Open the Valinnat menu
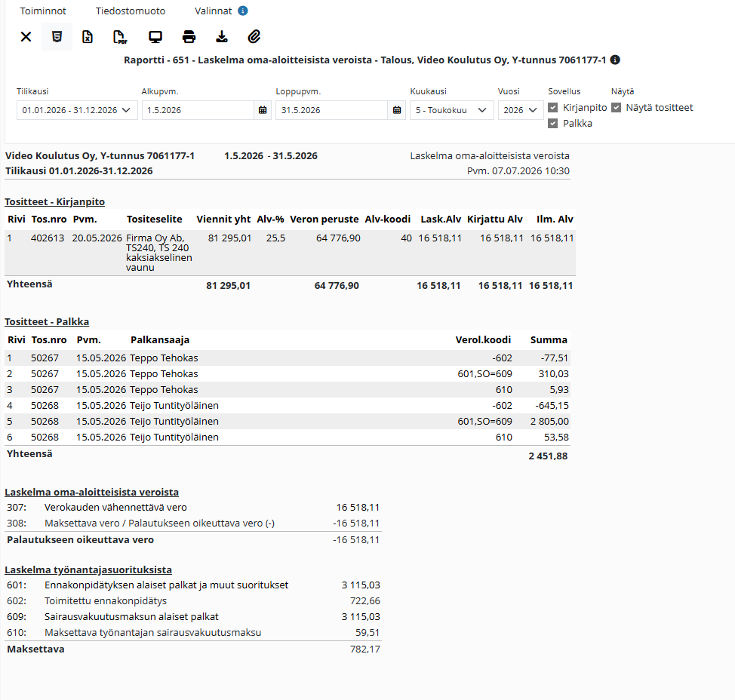The image size is (735, 700). [x=214, y=11]
